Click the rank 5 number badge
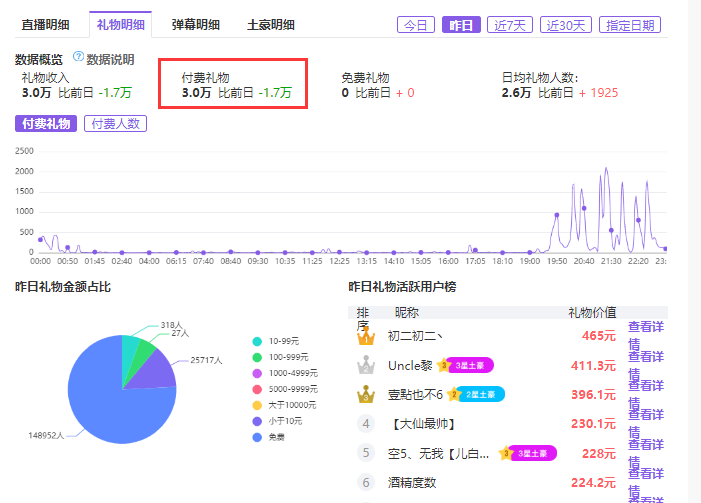701x503 pixels. (366, 453)
